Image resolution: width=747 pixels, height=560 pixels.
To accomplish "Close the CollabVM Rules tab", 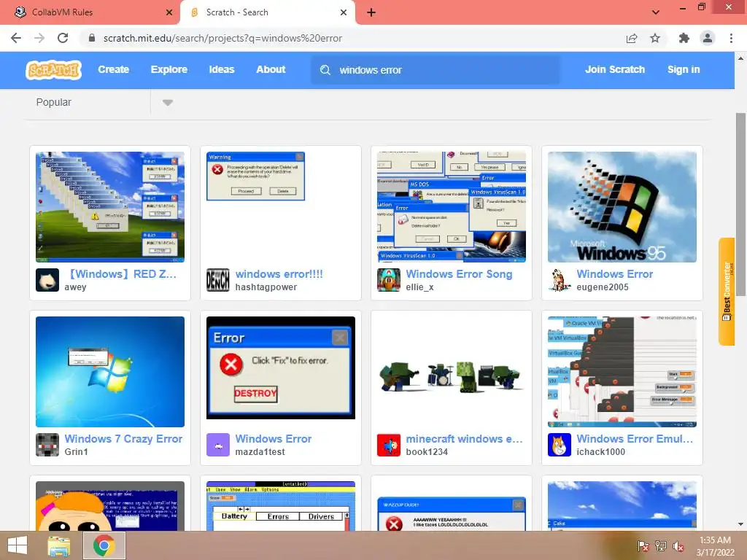I will (x=169, y=12).
